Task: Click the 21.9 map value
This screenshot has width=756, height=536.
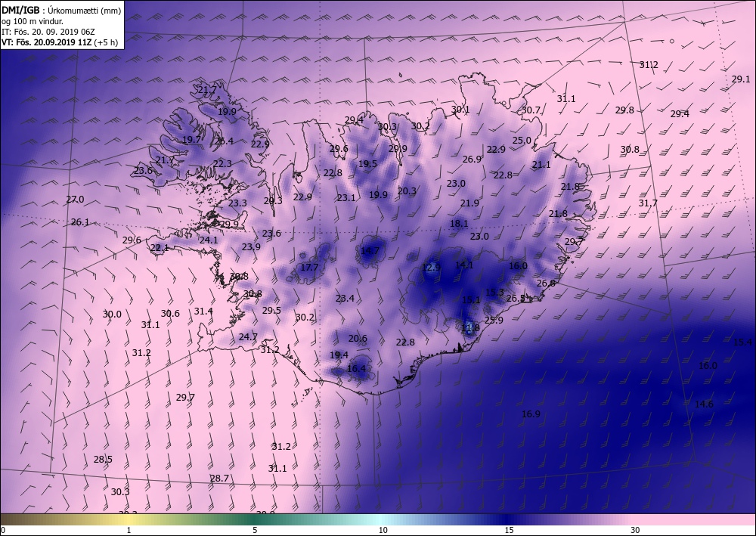Action: point(469,203)
